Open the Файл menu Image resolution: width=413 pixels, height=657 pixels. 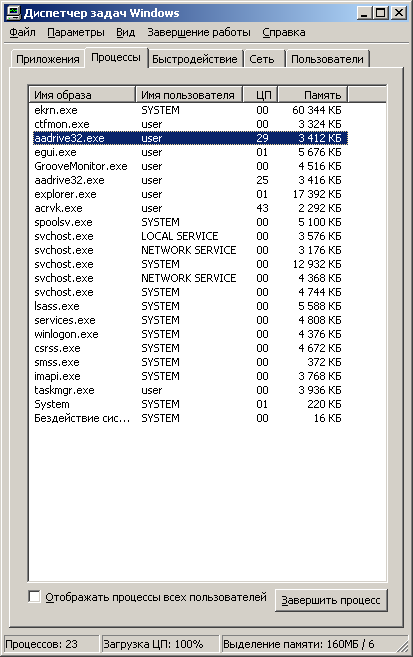click(x=22, y=32)
